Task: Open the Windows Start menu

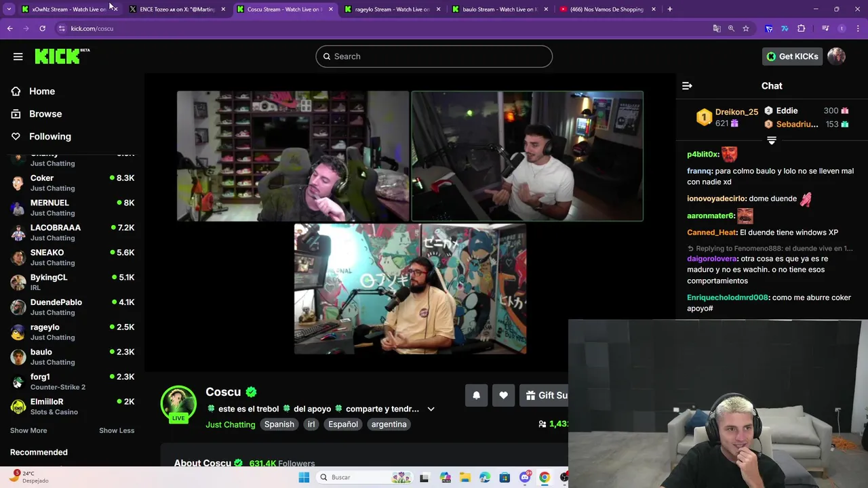Action: pyautogui.click(x=304, y=477)
